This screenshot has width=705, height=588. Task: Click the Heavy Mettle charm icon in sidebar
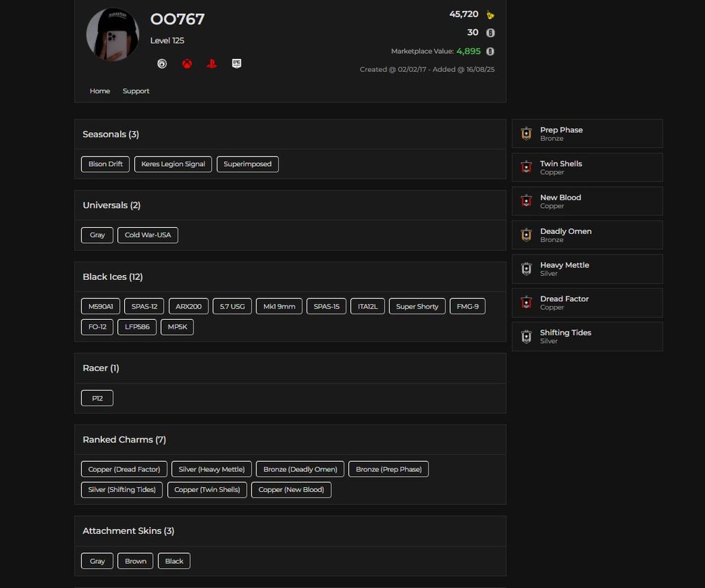[526, 269]
